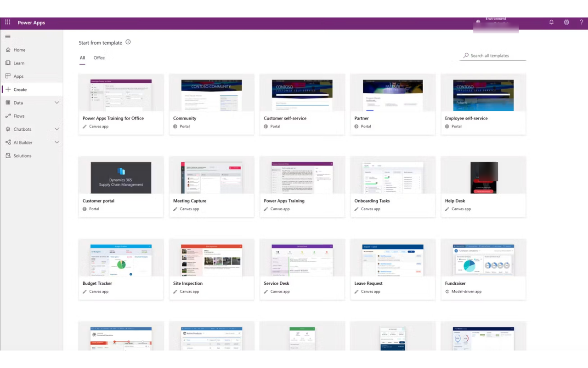This screenshot has height=368, width=588.
Task: Click the Create plus icon
Action: click(x=8, y=89)
